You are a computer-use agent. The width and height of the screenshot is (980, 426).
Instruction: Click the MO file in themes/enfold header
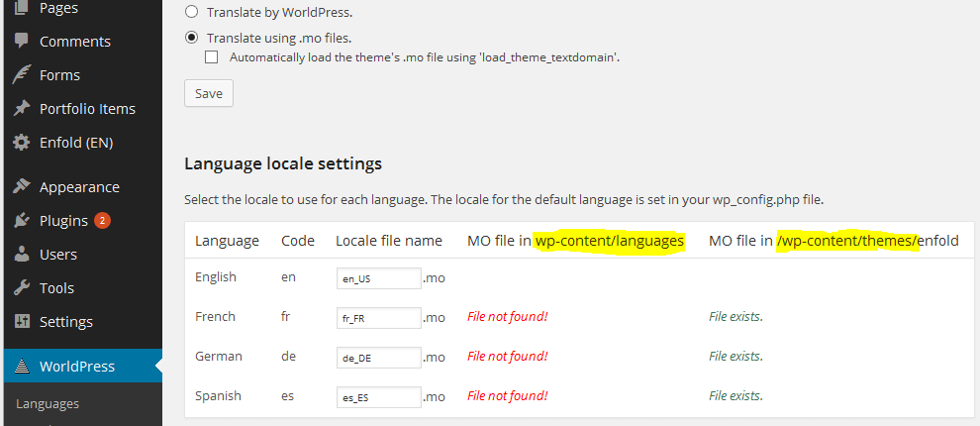point(833,241)
